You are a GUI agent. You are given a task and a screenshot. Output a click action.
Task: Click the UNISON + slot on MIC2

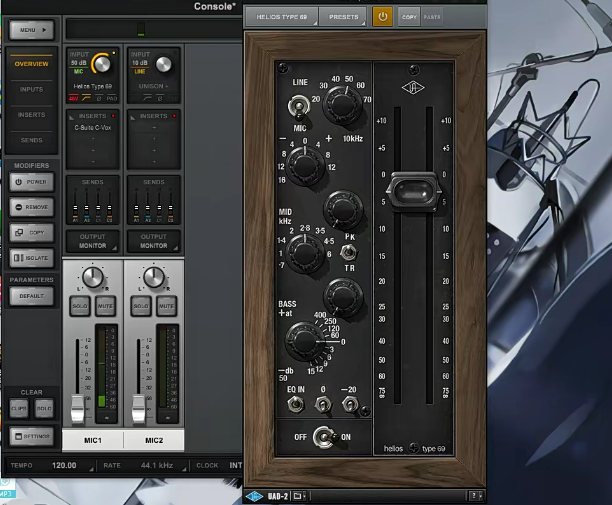[154, 86]
